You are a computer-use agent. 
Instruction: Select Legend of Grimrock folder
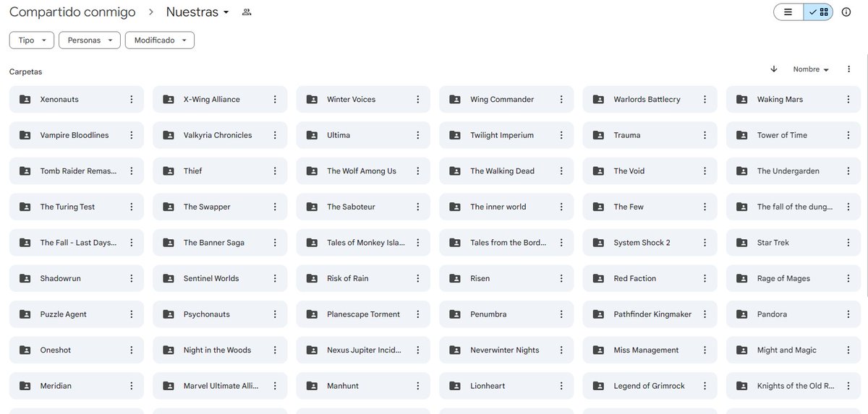pyautogui.click(x=650, y=386)
